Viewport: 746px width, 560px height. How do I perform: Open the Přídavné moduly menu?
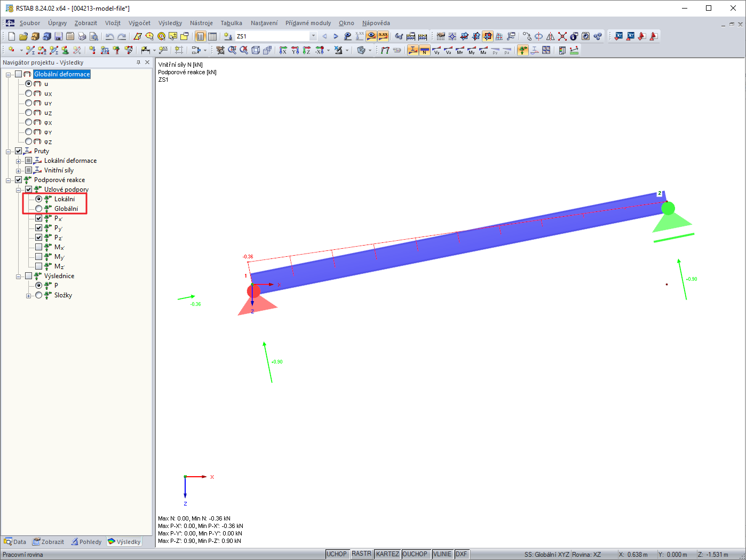coord(308,23)
